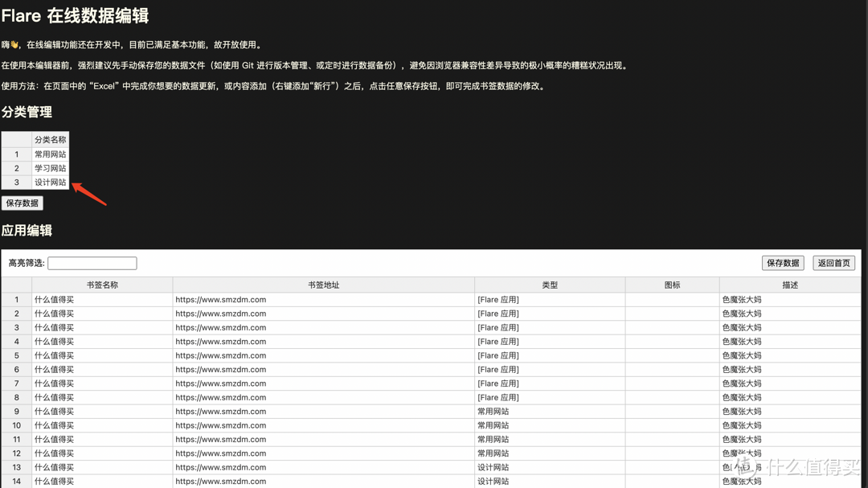Screen dimensions: 868x488
Task: Click the 书签地址 column header
Action: pyautogui.click(x=323, y=284)
